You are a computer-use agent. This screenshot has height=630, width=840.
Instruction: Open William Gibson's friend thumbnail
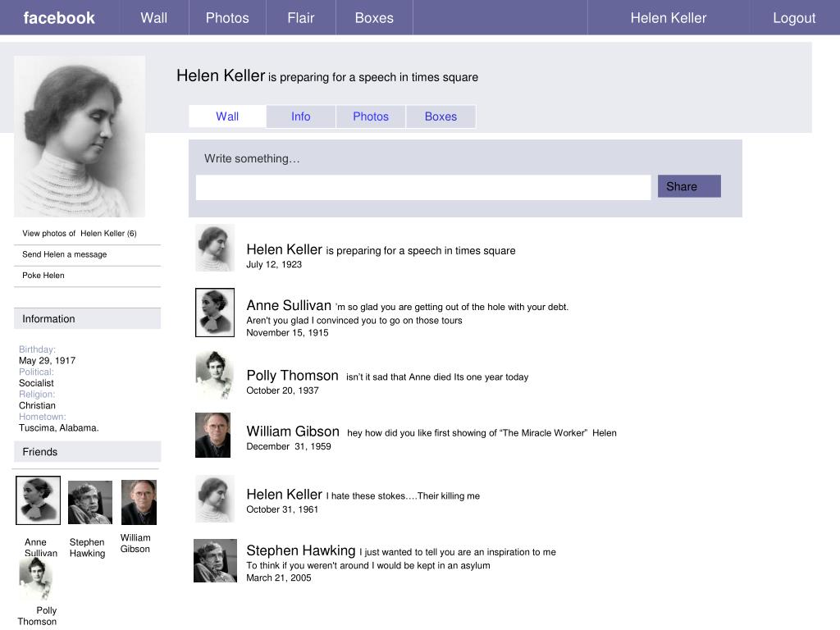click(139, 503)
